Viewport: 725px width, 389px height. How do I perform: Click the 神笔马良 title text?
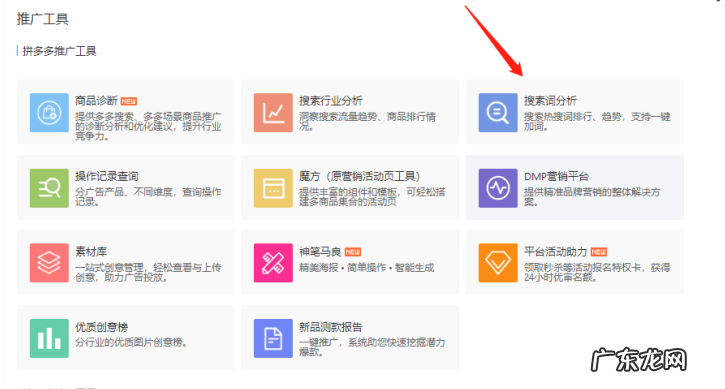(x=320, y=252)
